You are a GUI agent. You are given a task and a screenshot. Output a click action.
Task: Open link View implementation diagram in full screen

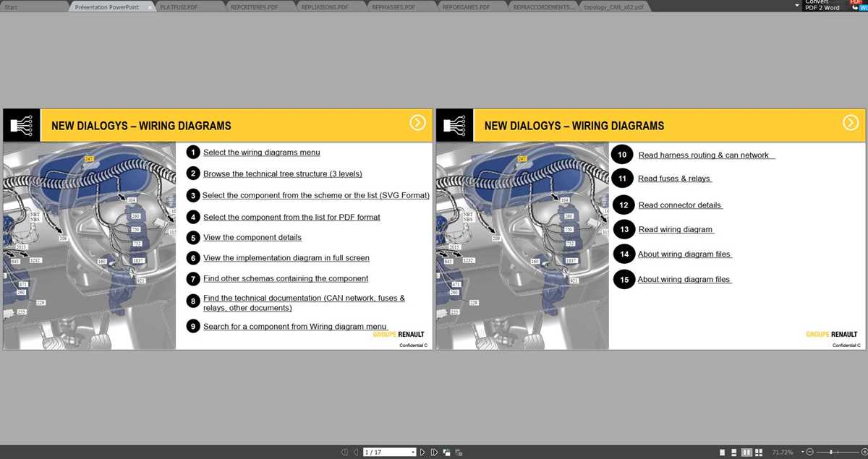[286, 258]
